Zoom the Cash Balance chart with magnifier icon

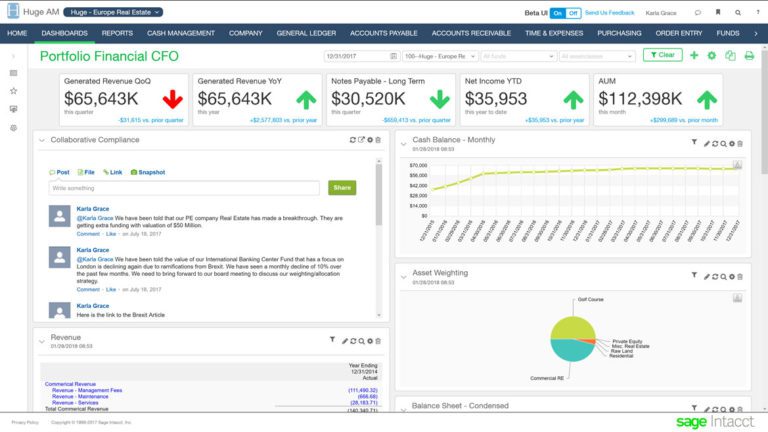pos(724,144)
